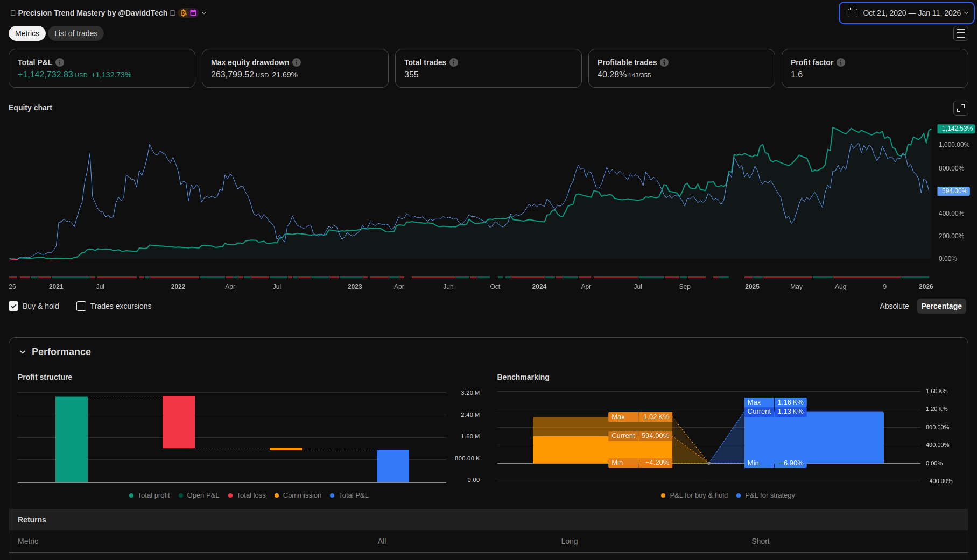Viewport: 977px width, 560px height.
Task: Click the blue Total P&L bar
Action: [392, 466]
